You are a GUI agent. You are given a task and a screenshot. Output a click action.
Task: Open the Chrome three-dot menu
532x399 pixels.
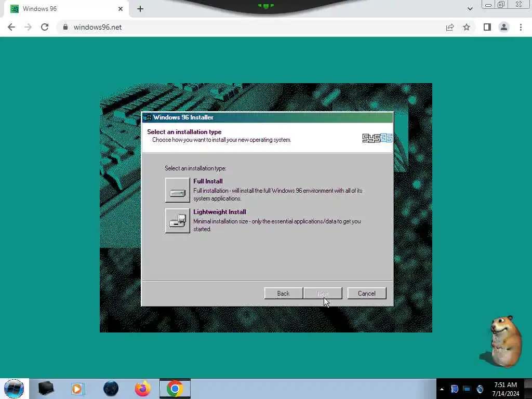point(521,27)
